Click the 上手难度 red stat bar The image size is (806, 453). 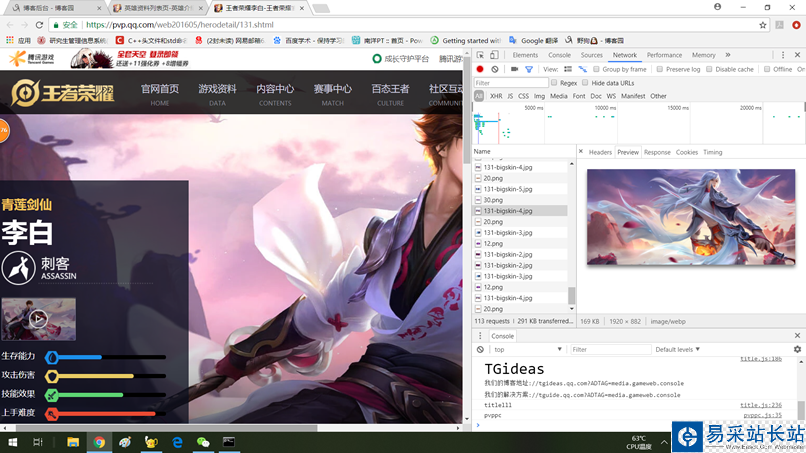click(x=105, y=413)
